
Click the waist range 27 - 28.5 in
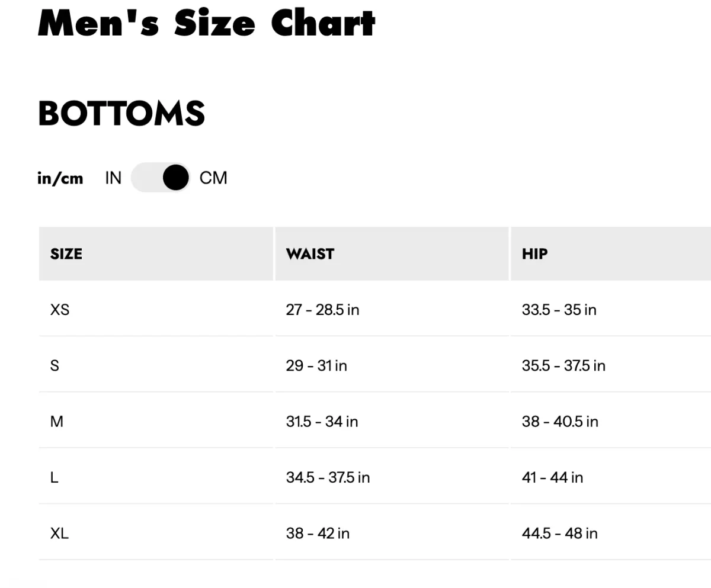click(x=322, y=309)
